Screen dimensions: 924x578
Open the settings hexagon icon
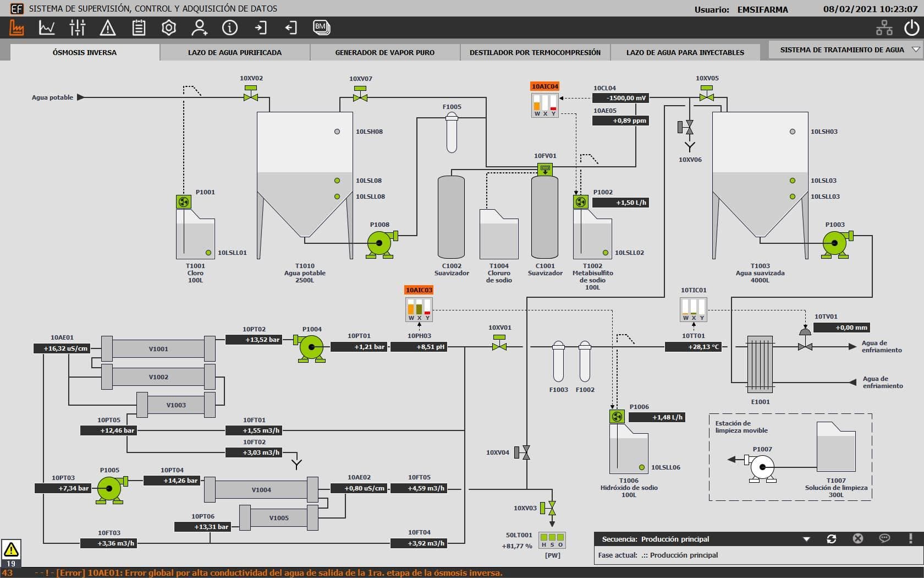[169, 28]
